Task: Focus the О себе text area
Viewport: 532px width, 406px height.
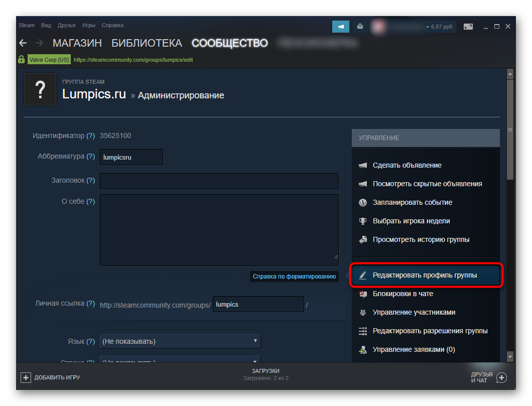Action: pyautogui.click(x=219, y=230)
